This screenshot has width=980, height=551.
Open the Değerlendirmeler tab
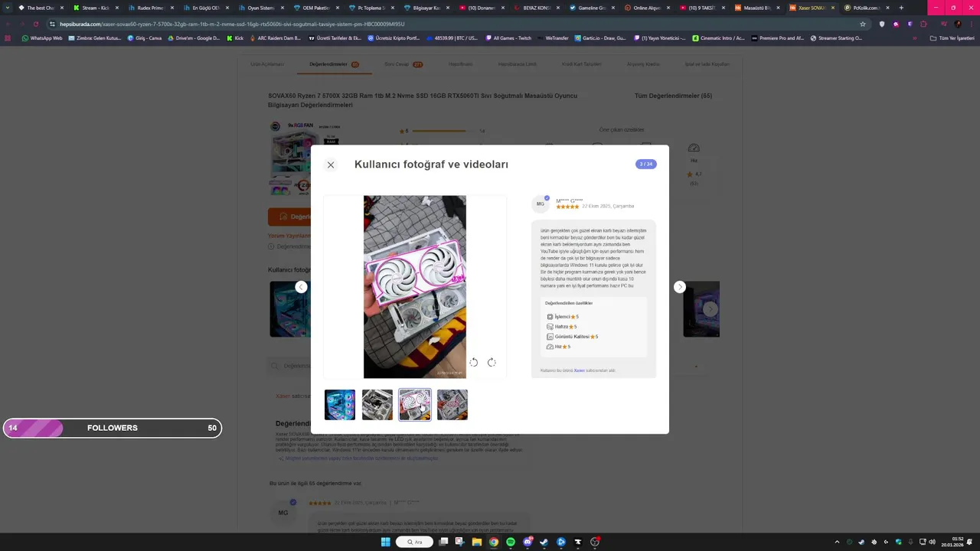(x=334, y=64)
